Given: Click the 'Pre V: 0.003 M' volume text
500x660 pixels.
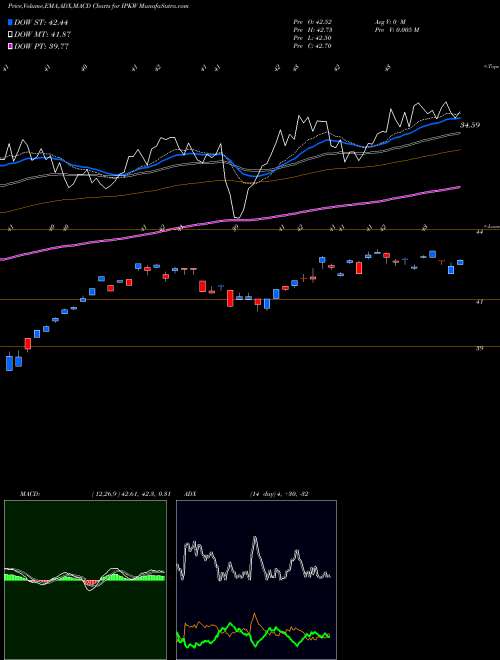Looking at the screenshot, I should tap(396, 30).
